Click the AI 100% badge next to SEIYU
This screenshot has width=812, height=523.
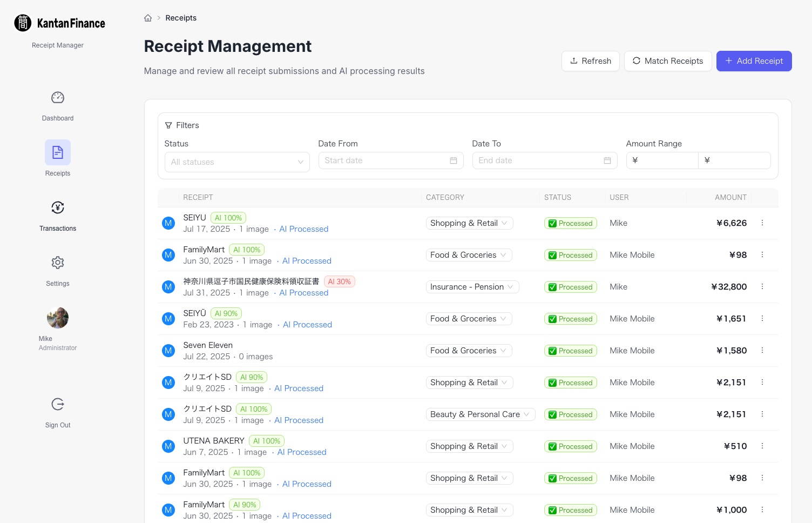point(228,218)
